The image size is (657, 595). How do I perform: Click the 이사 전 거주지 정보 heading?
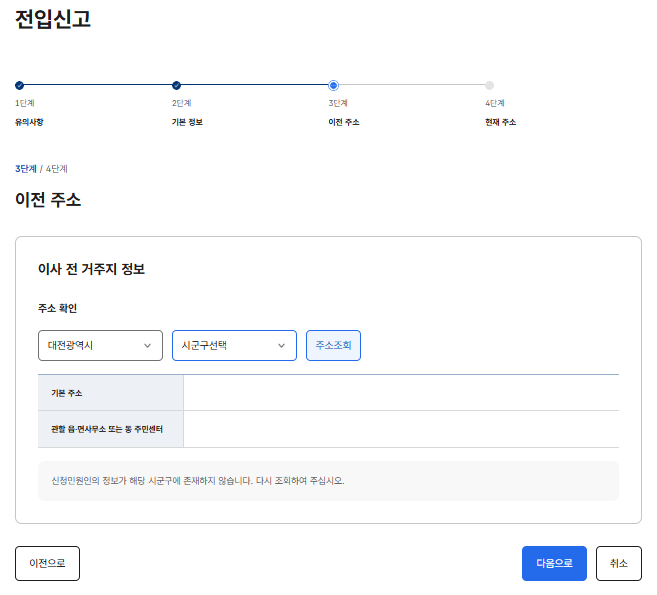[91, 269]
